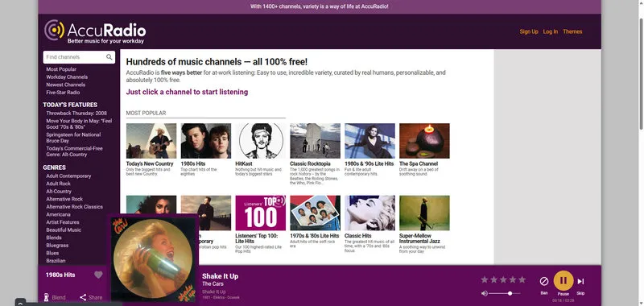This screenshot has height=306, width=644.
Task: Open Five-Star Radio in sidebar
Action: coord(63,93)
